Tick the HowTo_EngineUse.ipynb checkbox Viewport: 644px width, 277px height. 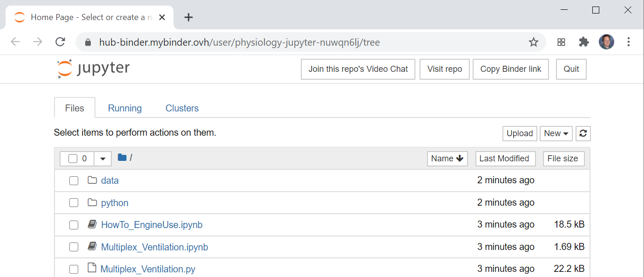pos(74,225)
